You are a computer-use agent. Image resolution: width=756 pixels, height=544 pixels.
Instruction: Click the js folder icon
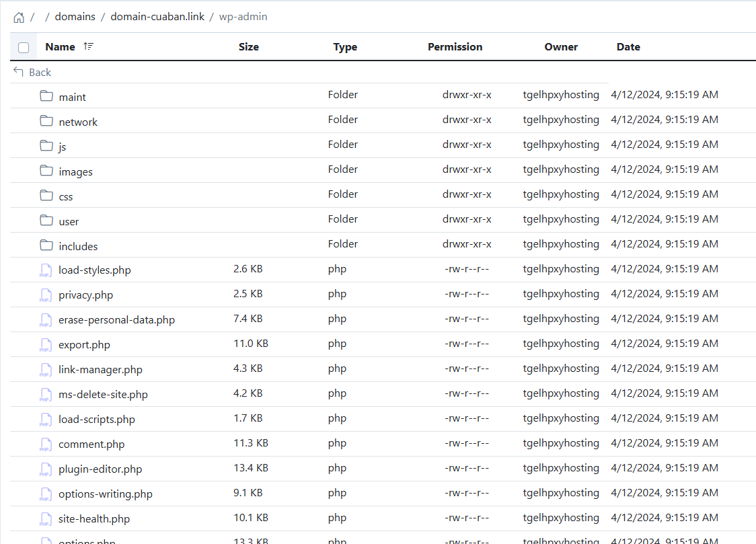(x=46, y=145)
